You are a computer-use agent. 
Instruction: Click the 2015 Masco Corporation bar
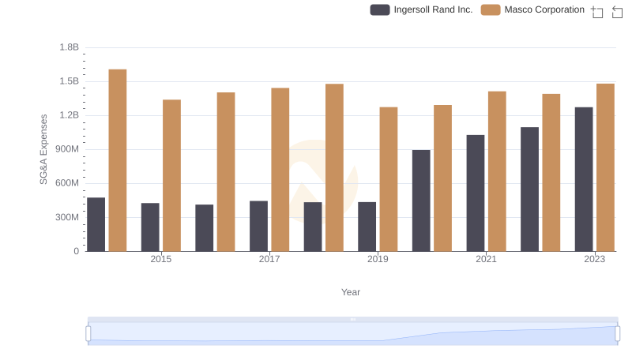coord(171,175)
